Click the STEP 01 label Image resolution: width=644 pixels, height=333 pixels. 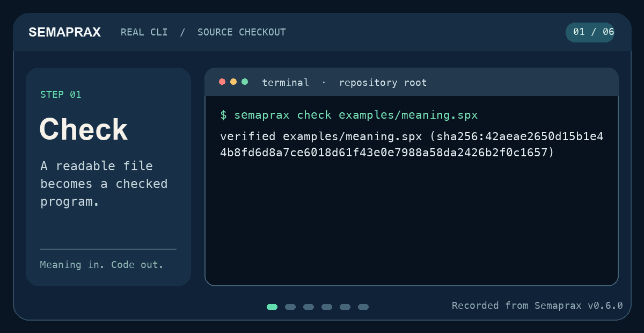coord(61,95)
